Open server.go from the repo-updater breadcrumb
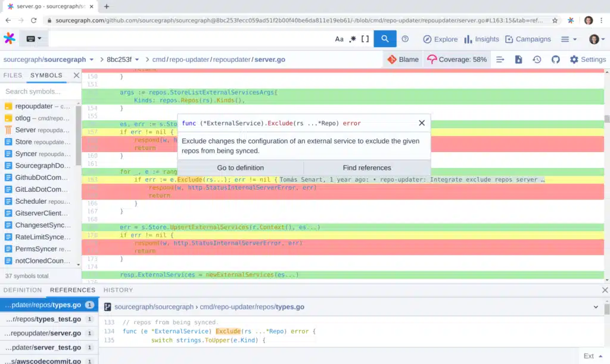610x364 pixels. coord(271,60)
